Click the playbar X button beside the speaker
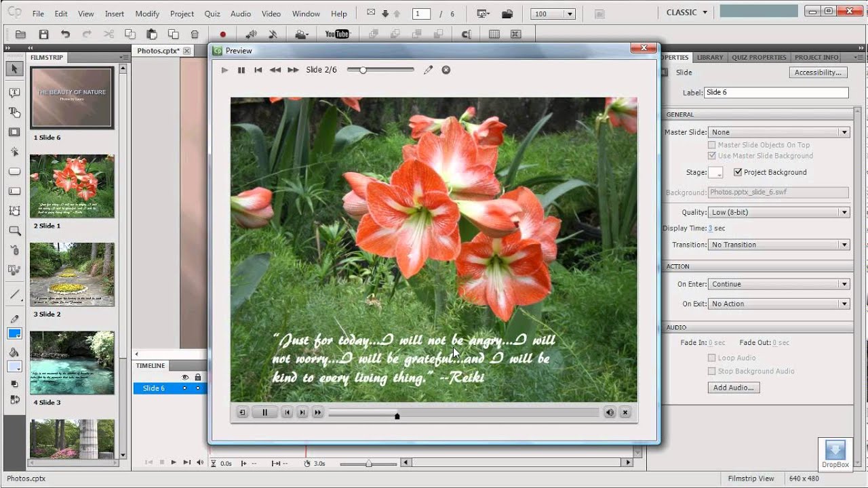Viewport: 868px width, 488px height. pyautogui.click(x=625, y=412)
